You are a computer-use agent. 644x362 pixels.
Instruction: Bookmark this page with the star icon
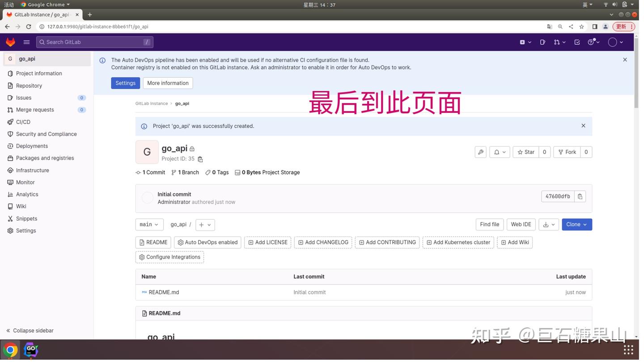point(581,26)
